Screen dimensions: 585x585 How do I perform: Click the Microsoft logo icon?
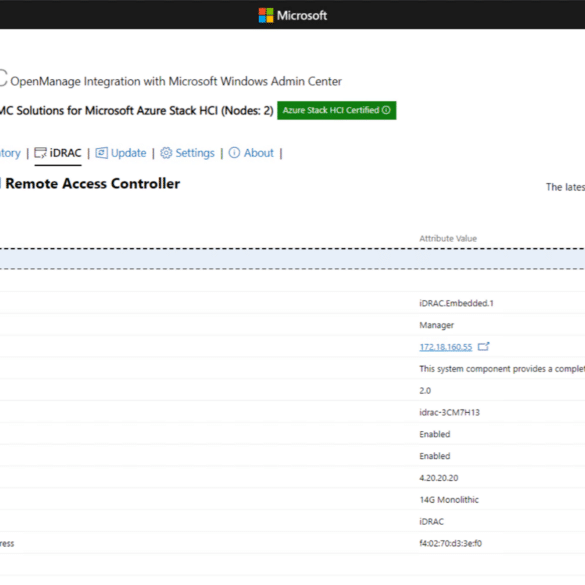pos(266,15)
